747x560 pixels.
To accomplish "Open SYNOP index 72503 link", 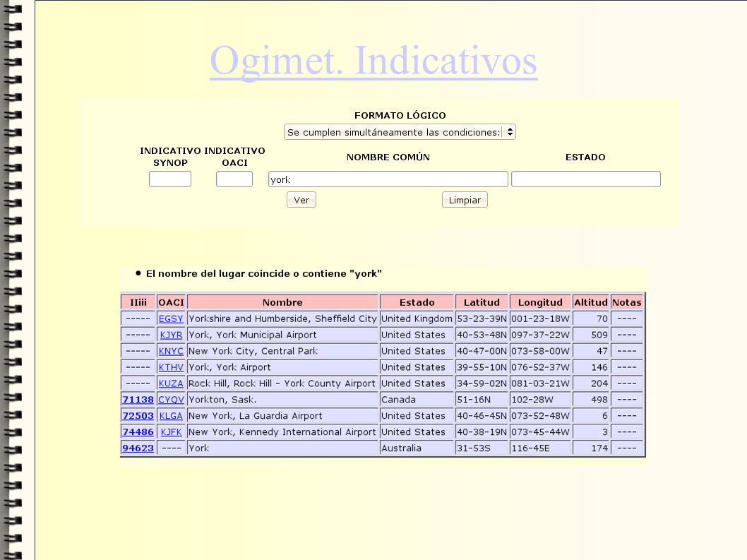I will 138,416.
